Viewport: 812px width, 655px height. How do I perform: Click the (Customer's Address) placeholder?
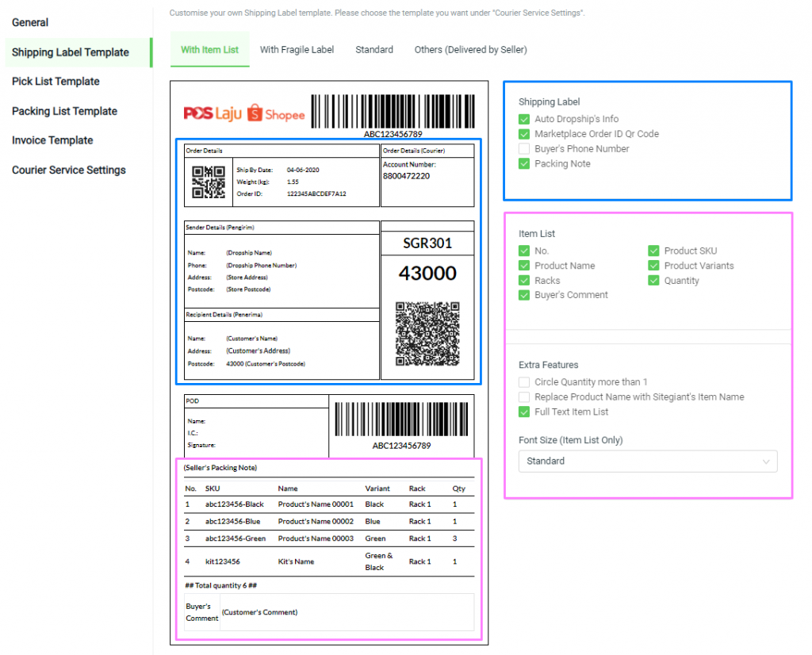(258, 351)
